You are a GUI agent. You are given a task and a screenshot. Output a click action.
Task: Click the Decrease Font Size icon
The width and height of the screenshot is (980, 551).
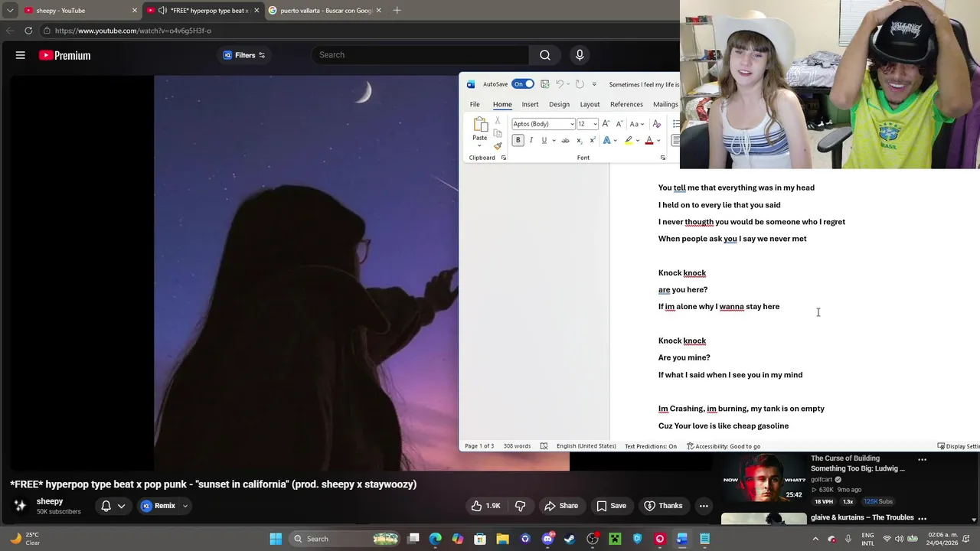pyautogui.click(x=619, y=124)
